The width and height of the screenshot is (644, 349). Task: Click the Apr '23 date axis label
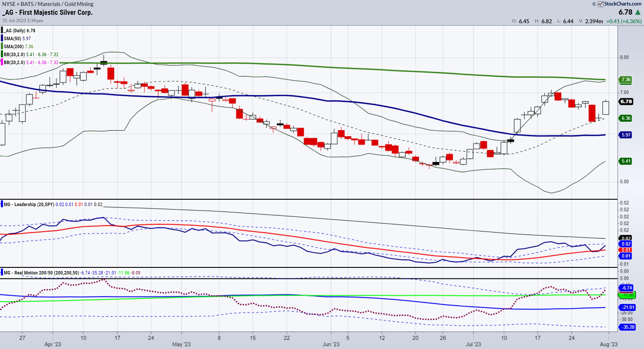(x=53, y=344)
